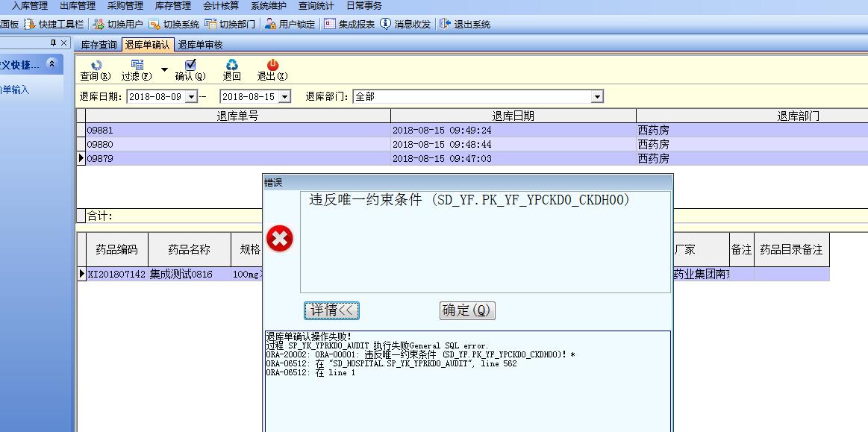Click the 厂家 column header
The width and height of the screenshot is (868, 432).
[x=700, y=249]
